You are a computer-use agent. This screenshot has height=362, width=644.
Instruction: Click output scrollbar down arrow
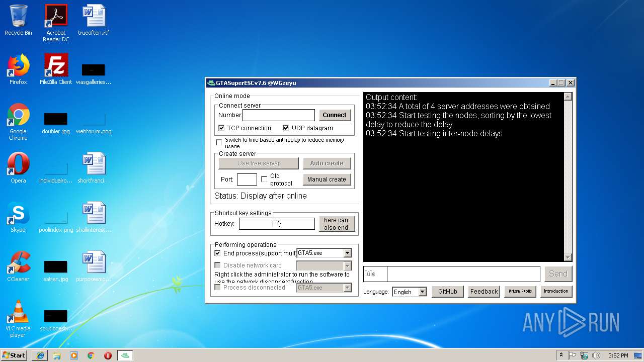[568, 257]
